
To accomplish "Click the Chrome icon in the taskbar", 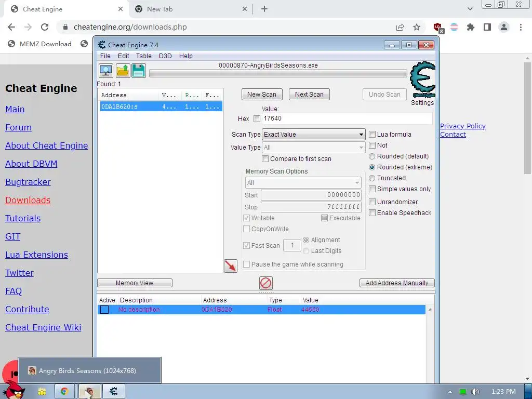I will [64, 392].
